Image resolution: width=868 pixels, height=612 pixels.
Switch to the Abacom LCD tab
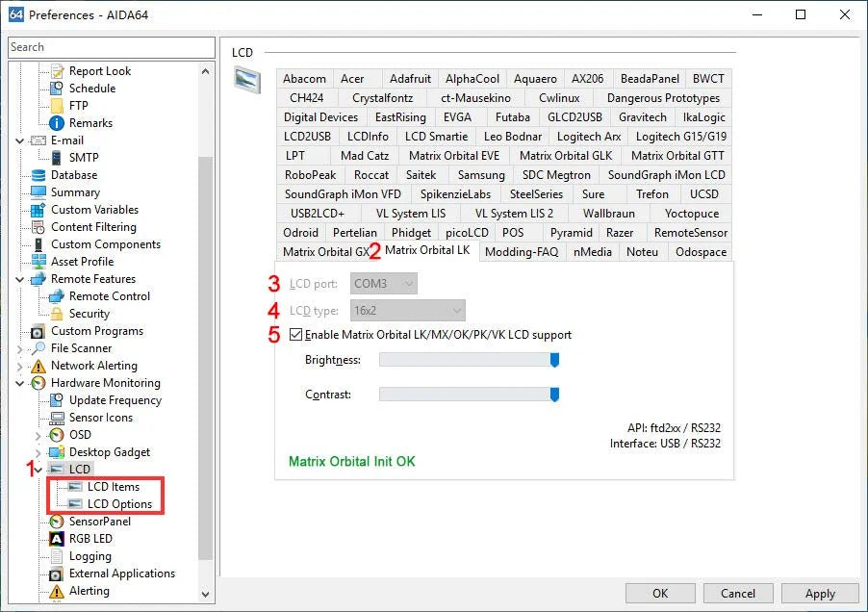click(x=304, y=79)
